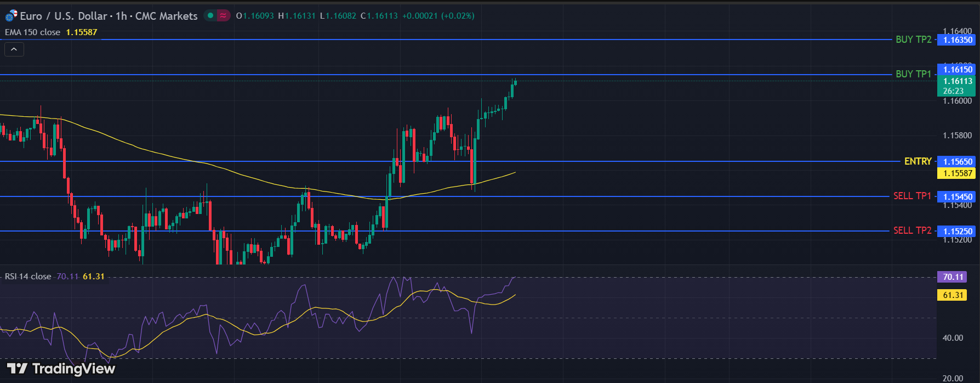Select the Euro / U.S. Dollar symbol title
Image resolution: width=980 pixels, height=383 pixels.
109,16
